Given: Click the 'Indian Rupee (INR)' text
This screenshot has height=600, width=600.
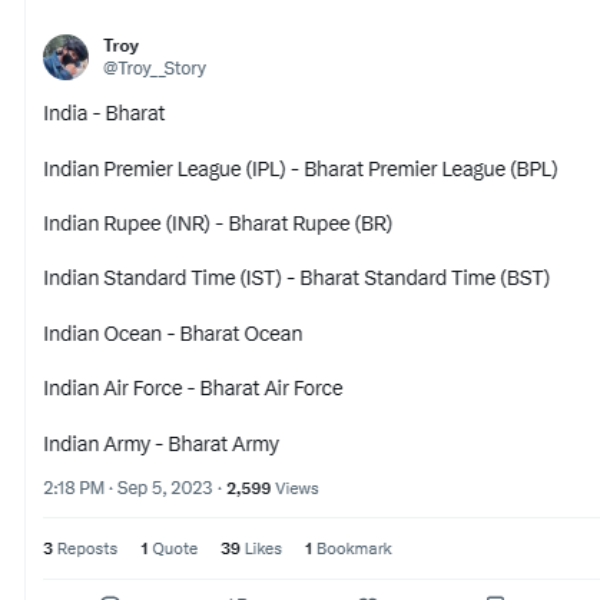Looking at the screenshot, I should pyautogui.click(x=127, y=224).
